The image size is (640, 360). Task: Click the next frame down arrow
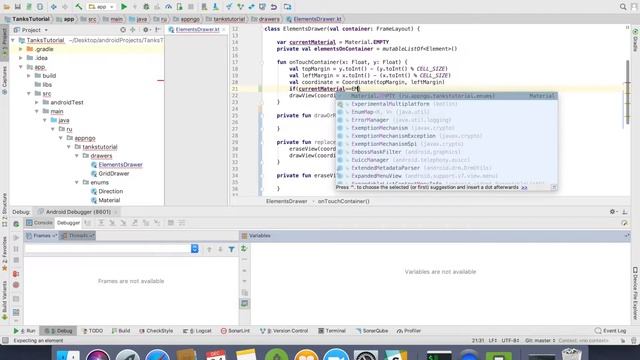pyautogui.click(x=220, y=249)
